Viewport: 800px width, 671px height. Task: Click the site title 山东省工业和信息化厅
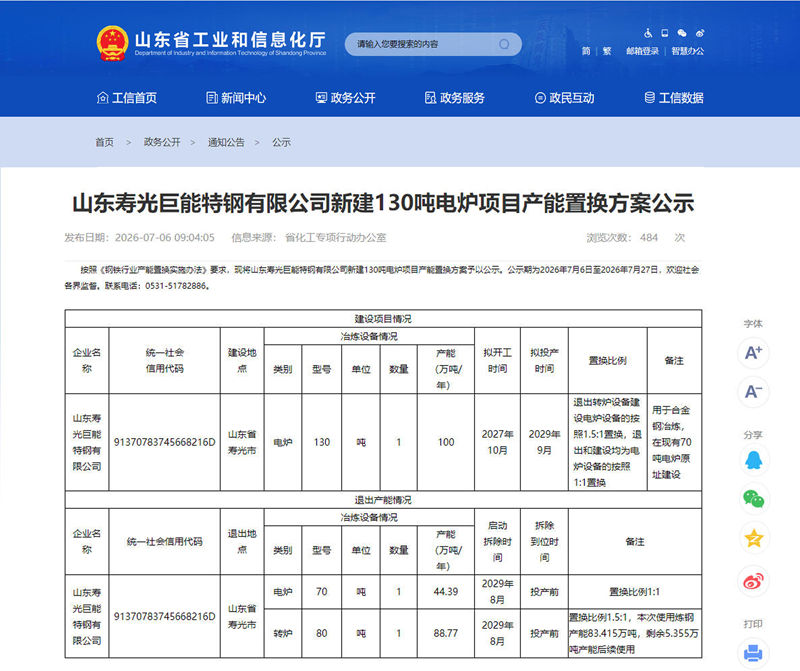[230, 39]
